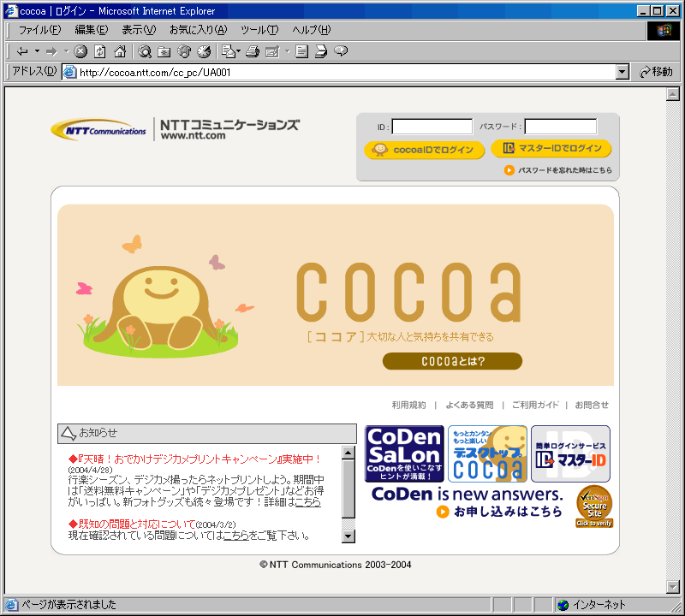Click the インターネット zone status indicator
The height and width of the screenshot is (616, 685).
coord(593,605)
